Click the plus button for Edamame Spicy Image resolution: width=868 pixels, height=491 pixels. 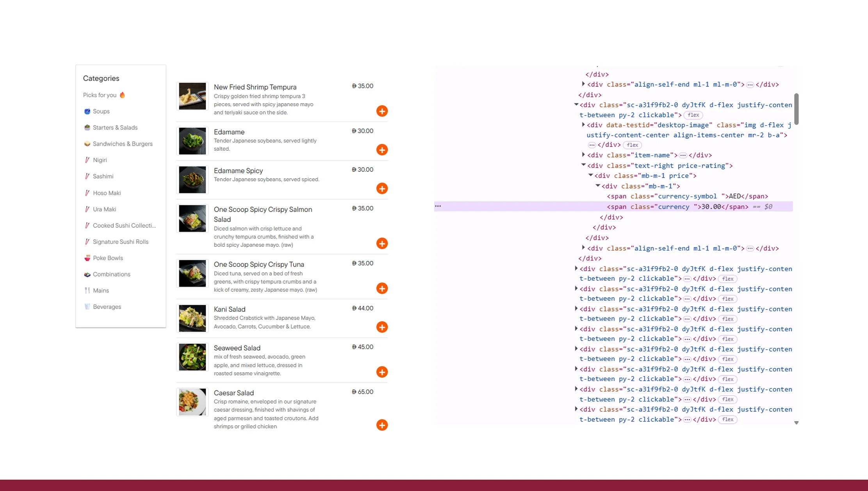point(382,188)
